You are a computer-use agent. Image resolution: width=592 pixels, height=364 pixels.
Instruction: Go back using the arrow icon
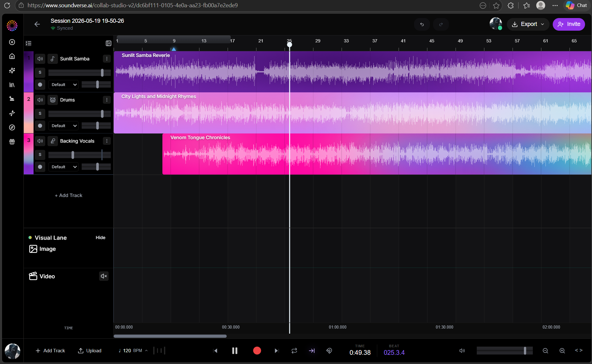[37, 24]
